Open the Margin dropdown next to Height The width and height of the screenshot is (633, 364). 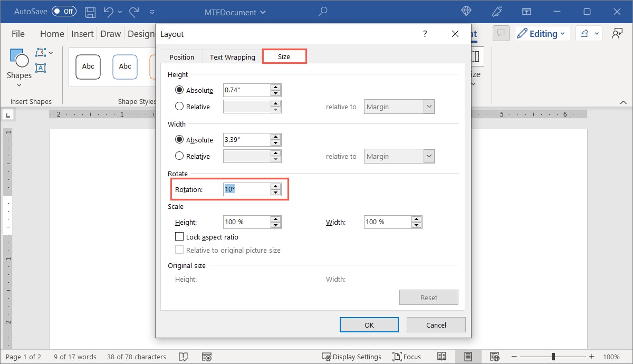pyautogui.click(x=429, y=106)
